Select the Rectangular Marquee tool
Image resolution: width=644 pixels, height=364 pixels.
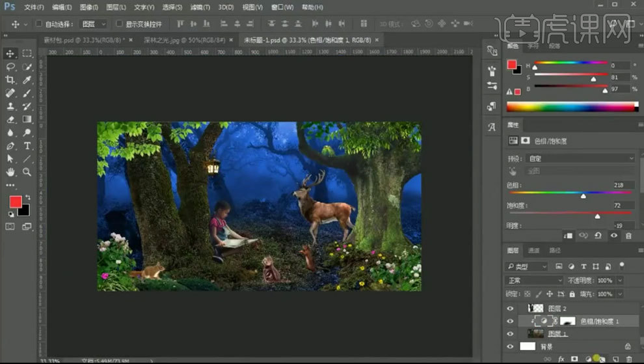pos(27,53)
